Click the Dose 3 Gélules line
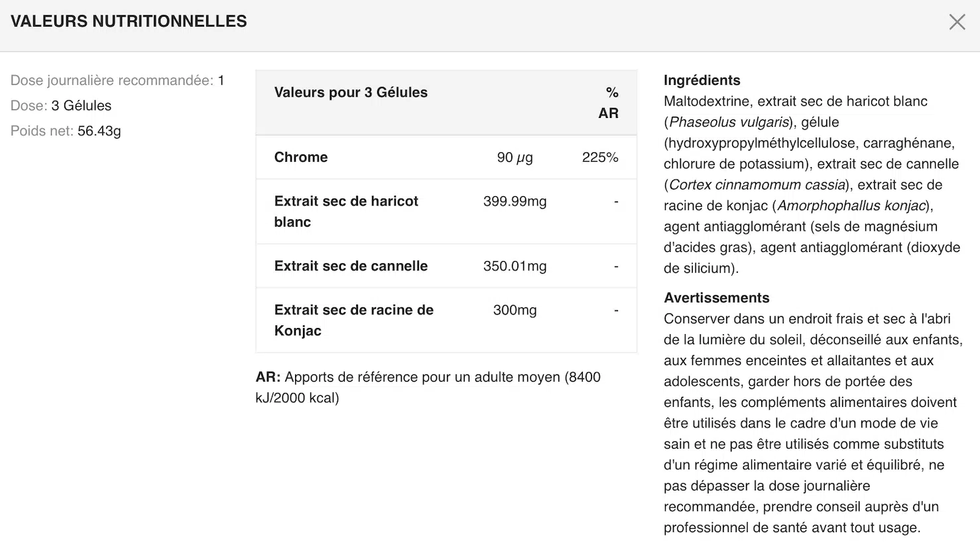 (x=61, y=105)
